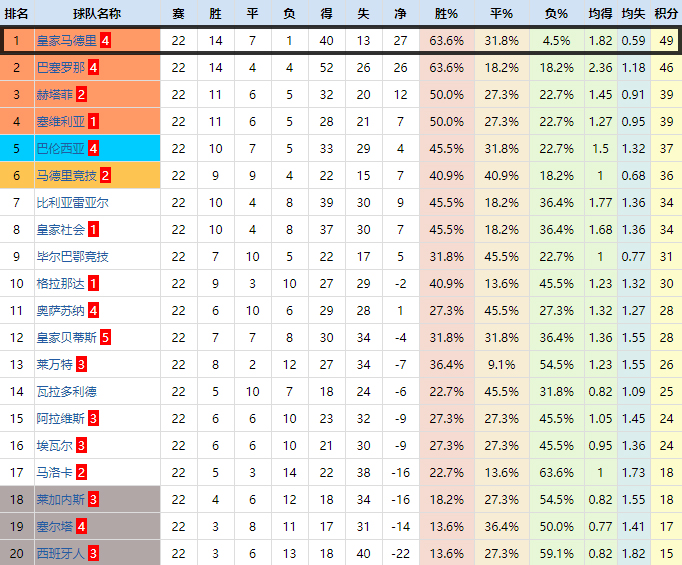Viewport: 682px width, 565px height.
Task: Click the red badge beside 塞尔塔
Action: pyautogui.click(x=81, y=526)
